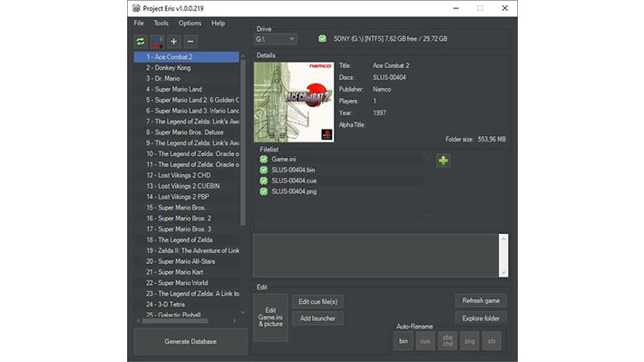Click the check icon beside Game.ini
The width and height of the screenshot is (644, 362).
coord(264,160)
